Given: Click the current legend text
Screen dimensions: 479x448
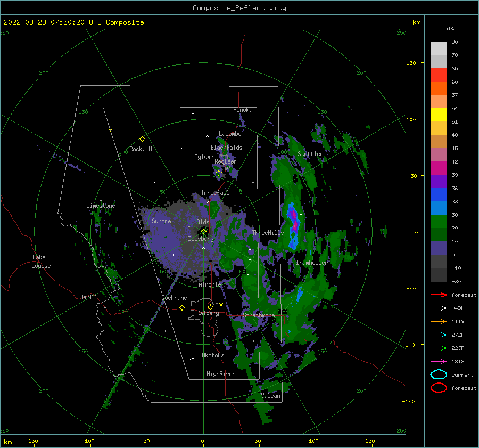Looking at the screenshot, I should (463, 374).
